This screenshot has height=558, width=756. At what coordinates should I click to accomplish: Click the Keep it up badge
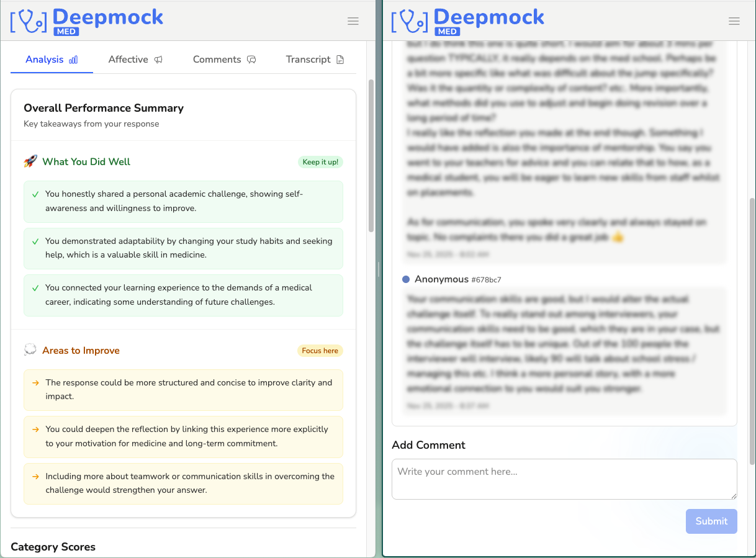tap(320, 162)
